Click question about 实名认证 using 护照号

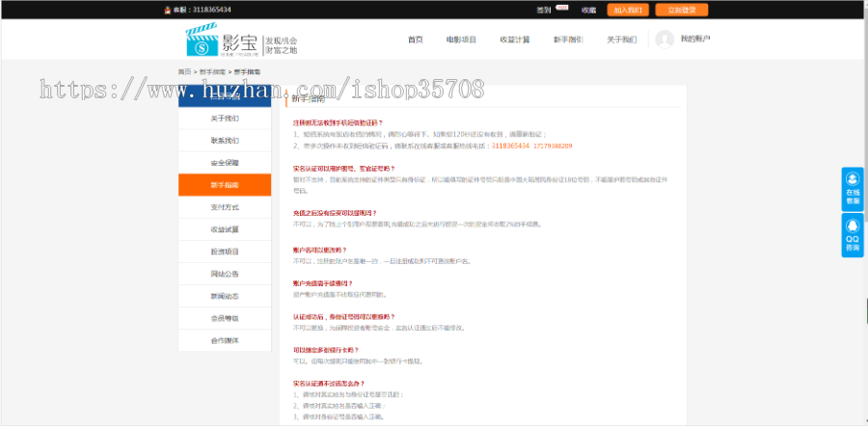pyautogui.click(x=343, y=168)
